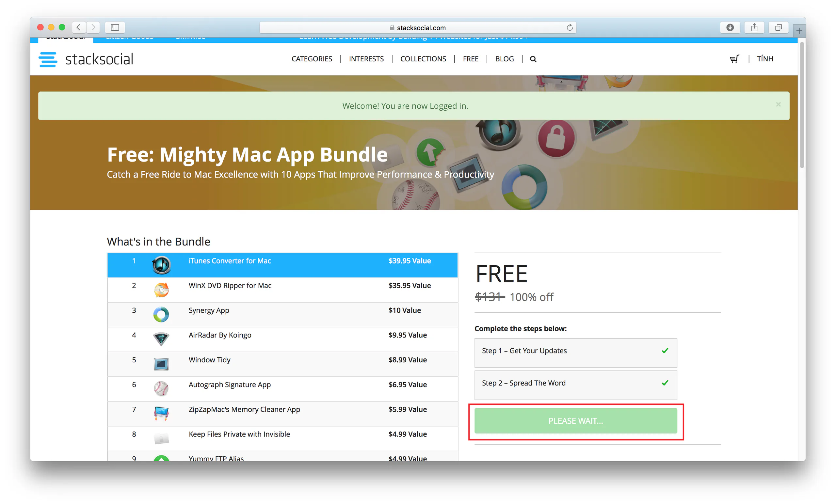Screen dimensions: 836x504
Task: Select the iTunes Converter for Mac row
Action: (x=282, y=265)
